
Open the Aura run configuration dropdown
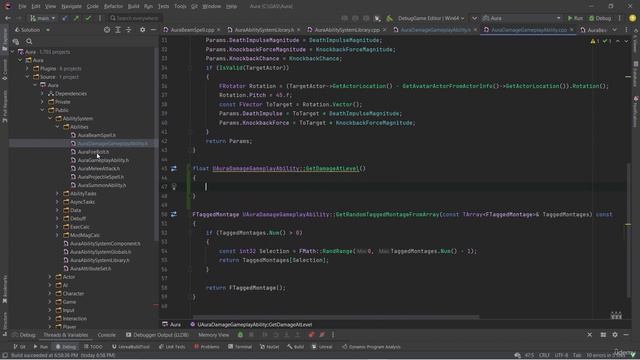point(521,18)
